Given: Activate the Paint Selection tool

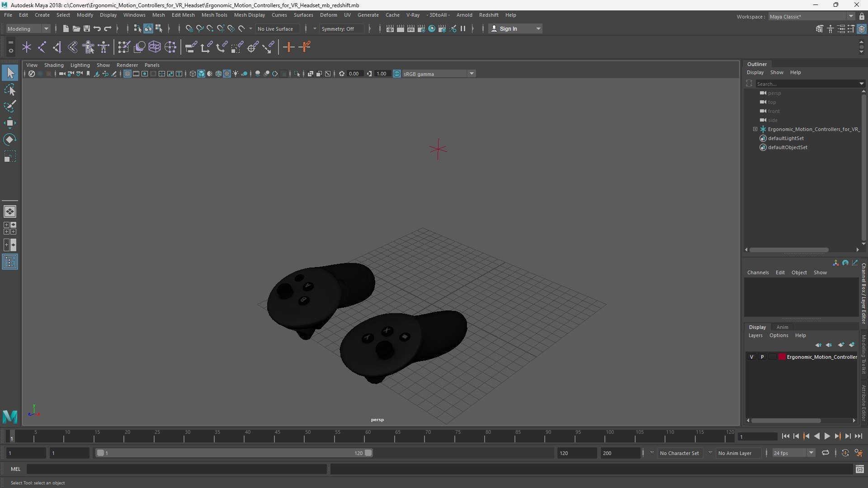Looking at the screenshot, I should click(x=10, y=106).
